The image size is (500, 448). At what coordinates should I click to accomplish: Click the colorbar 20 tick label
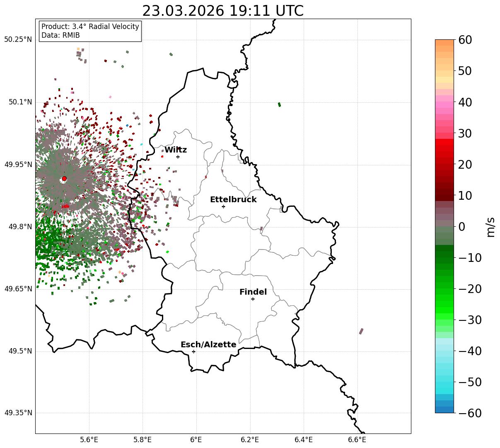point(465,165)
